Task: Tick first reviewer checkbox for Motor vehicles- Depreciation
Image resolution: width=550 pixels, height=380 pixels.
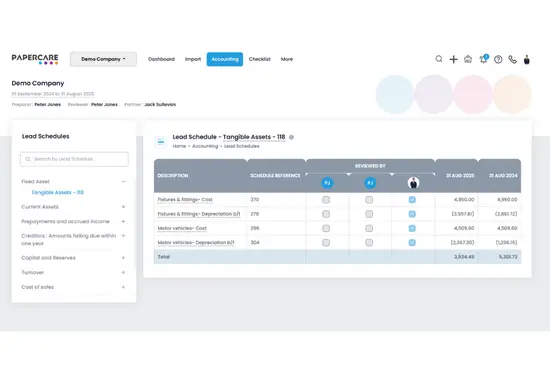Action: click(326, 242)
